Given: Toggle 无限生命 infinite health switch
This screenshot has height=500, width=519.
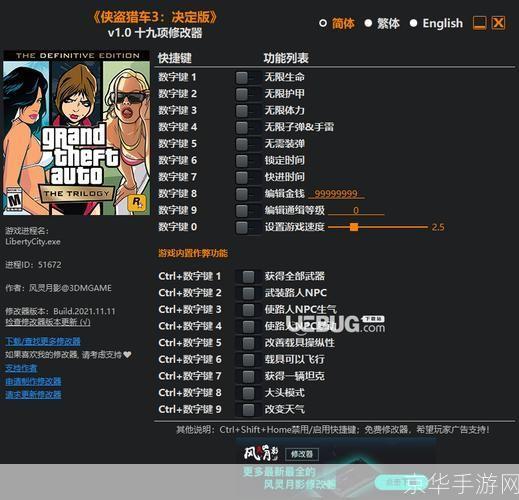Looking at the screenshot, I should click(x=248, y=78).
